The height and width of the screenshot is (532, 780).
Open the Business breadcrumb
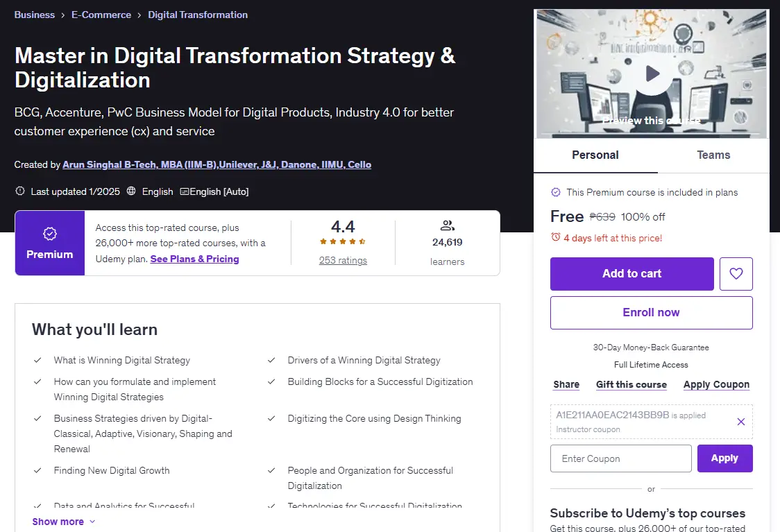(x=34, y=15)
